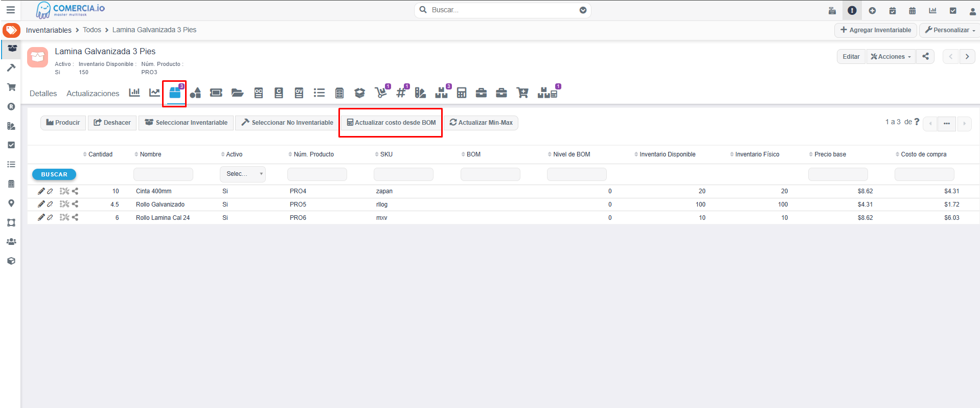Open the hashtag tab icon
980x408 pixels.
[401, 93]
